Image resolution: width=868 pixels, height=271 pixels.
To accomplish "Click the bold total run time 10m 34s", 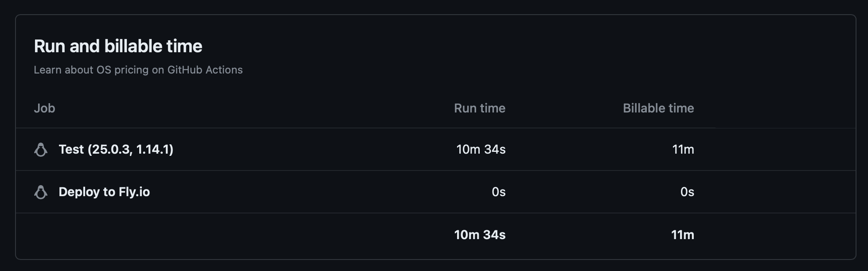I will [480, 235].
